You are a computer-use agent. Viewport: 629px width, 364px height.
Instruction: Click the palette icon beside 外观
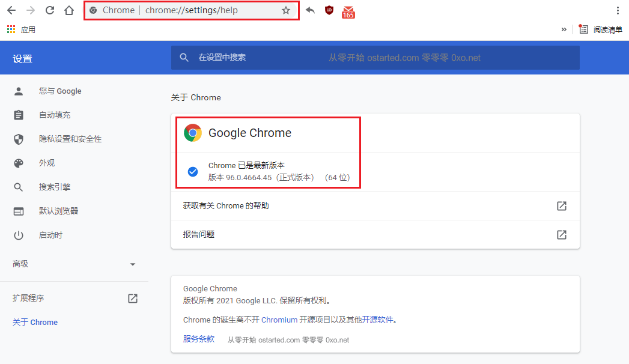(x=19, y=163)
